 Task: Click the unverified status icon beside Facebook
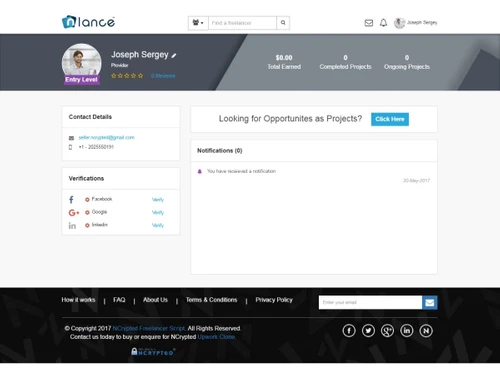click(87, 200)
